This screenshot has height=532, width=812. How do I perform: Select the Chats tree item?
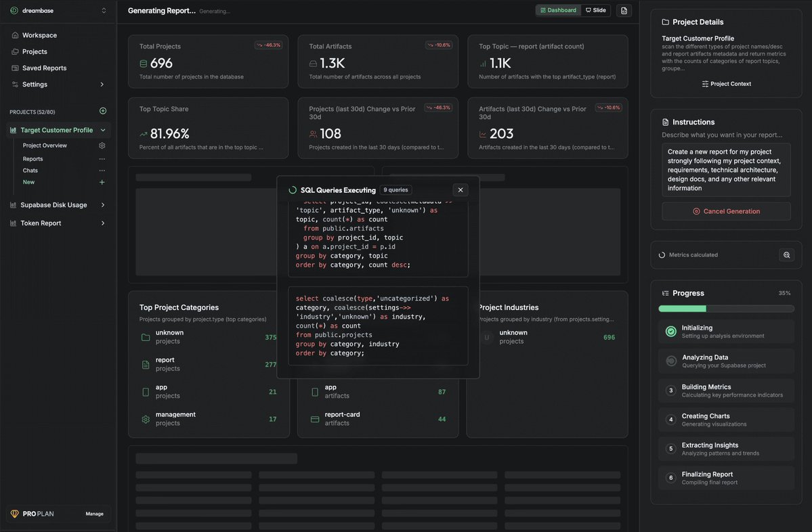(30, 171)
